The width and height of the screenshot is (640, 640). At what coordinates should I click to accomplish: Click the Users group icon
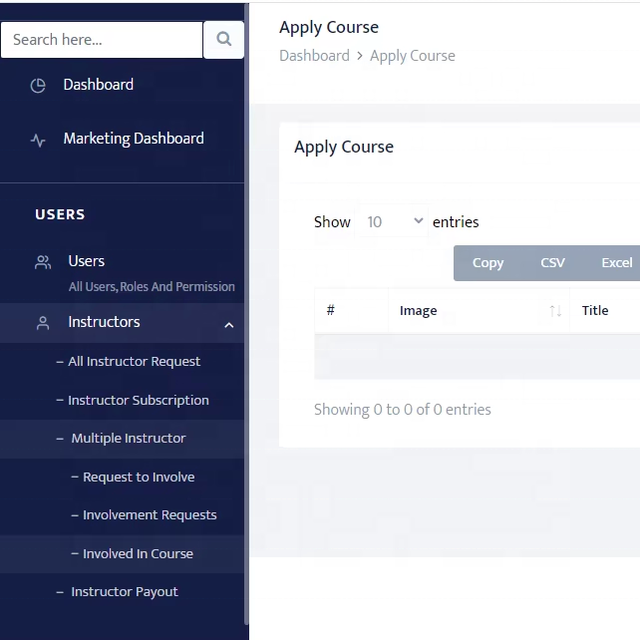(43, 262)
